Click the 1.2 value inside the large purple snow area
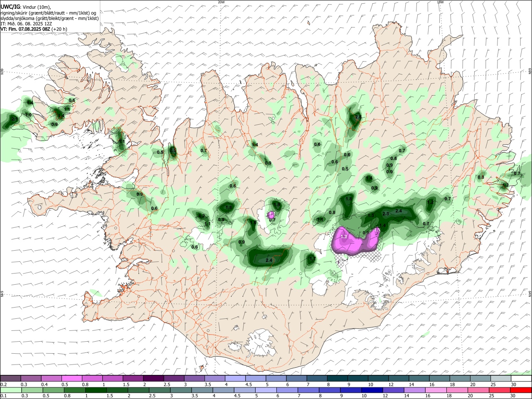 pos(344,236)
